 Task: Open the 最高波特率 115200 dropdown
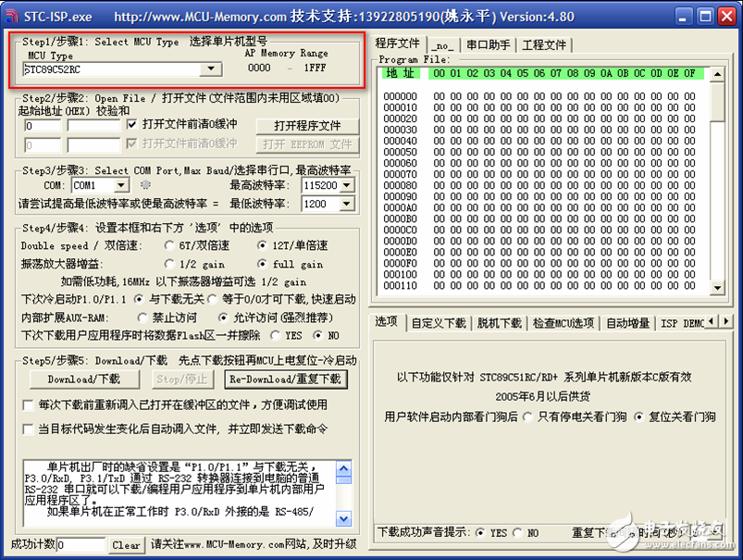pyautogui.click(x=346, y=186)
